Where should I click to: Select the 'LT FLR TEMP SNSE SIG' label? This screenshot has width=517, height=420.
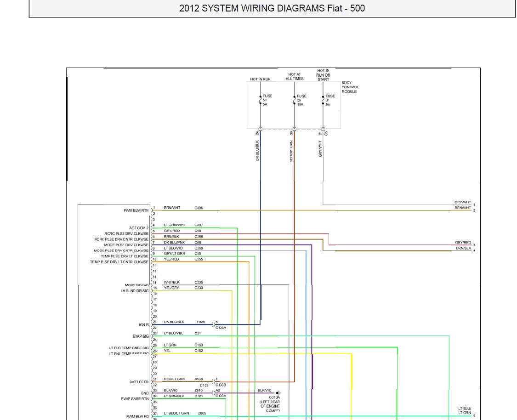[x=129, y=348]
